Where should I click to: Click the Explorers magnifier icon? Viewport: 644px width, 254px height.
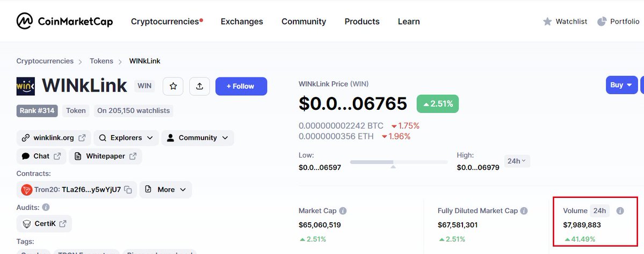(103, 138)
